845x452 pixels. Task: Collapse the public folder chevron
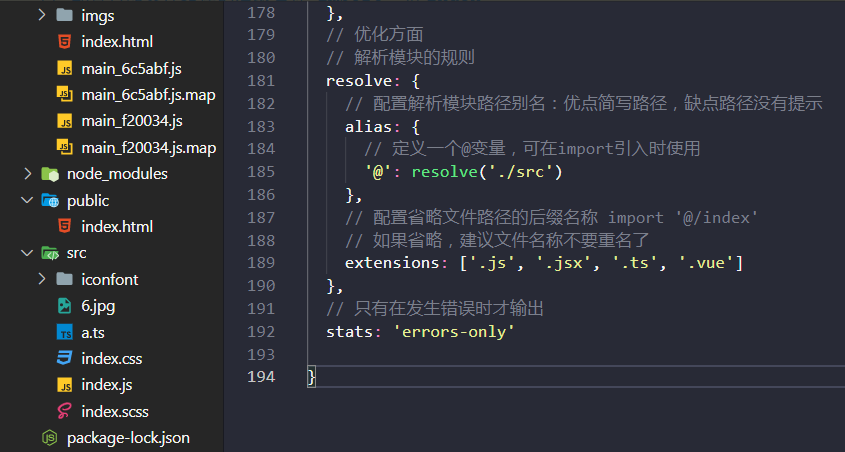[27, 200]
